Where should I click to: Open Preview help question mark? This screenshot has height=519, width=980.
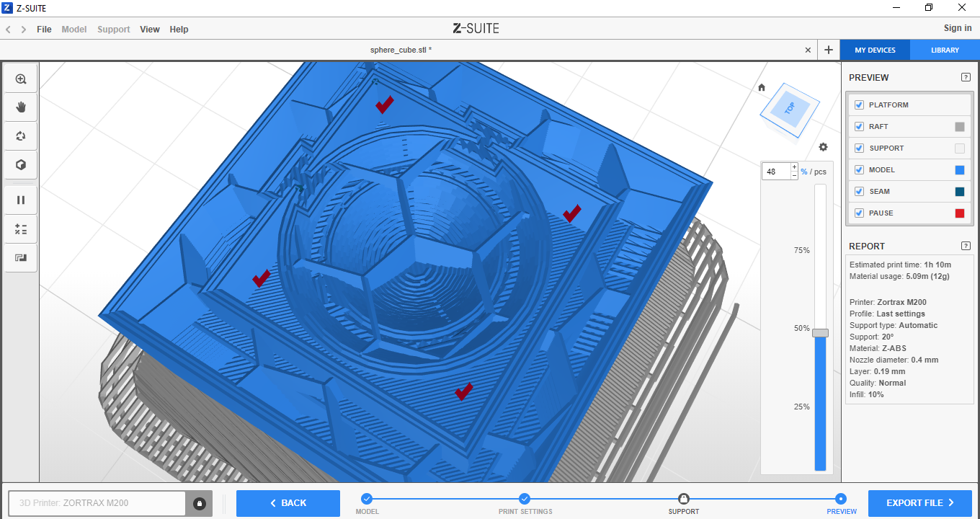click(x=966, y=77)
